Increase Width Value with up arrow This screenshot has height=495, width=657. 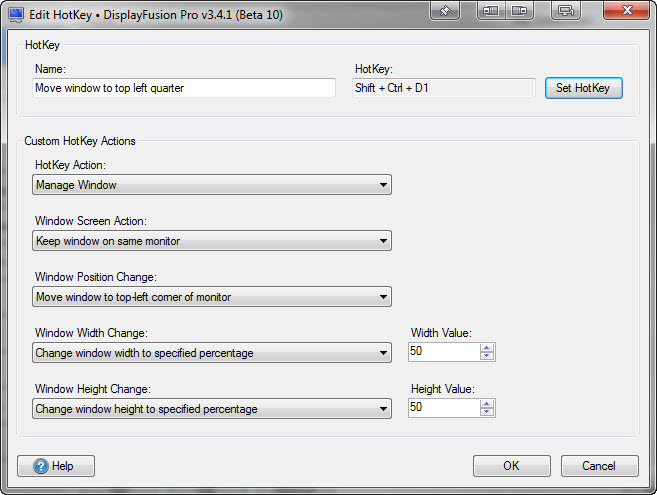486,348
